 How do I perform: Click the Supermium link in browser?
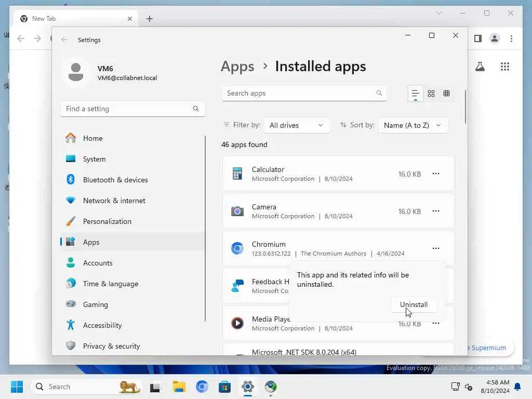coord(488,348)
